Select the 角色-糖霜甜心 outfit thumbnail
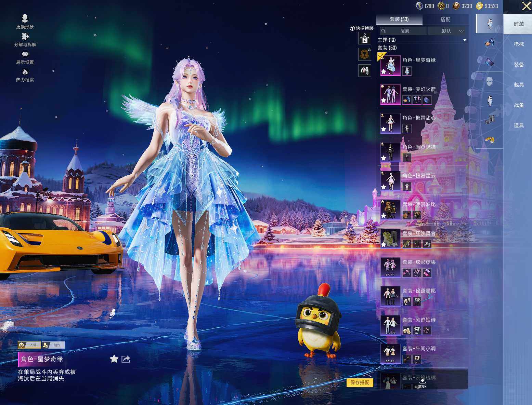 coord(390,123)
